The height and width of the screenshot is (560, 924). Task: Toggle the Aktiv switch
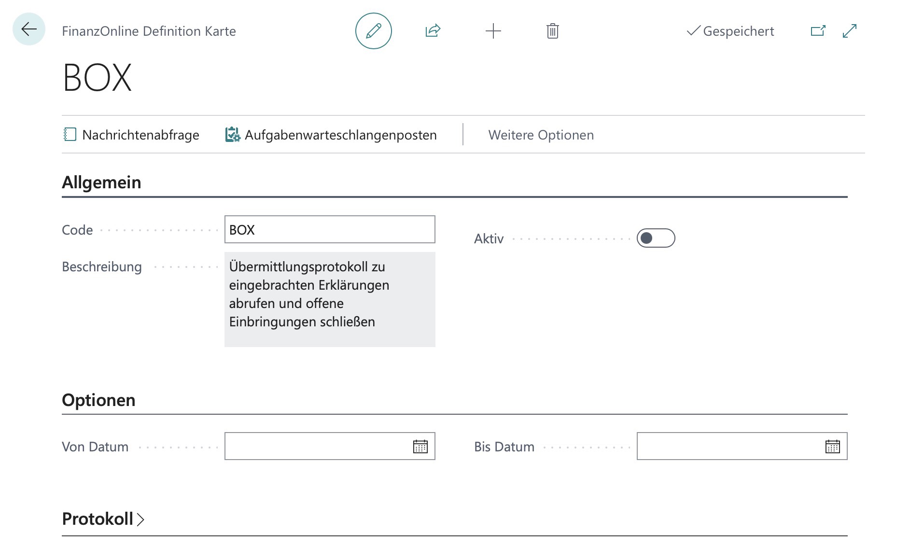[656, 238]
